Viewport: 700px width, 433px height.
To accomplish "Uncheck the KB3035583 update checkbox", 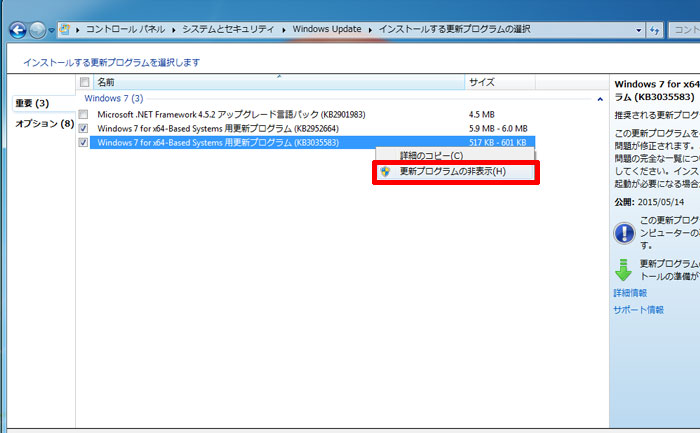I will [x=83, y=142].
